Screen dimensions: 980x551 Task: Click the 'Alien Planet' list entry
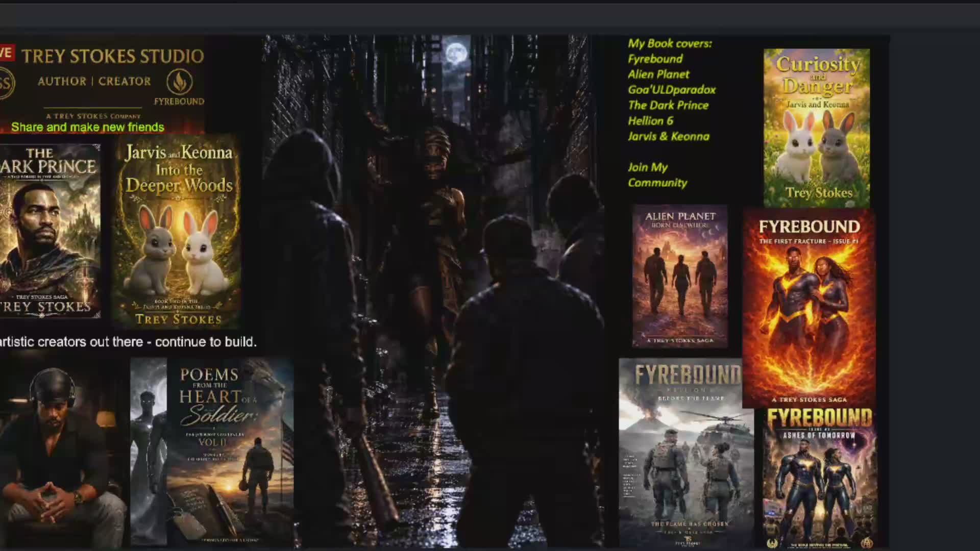tap(658, 74)
